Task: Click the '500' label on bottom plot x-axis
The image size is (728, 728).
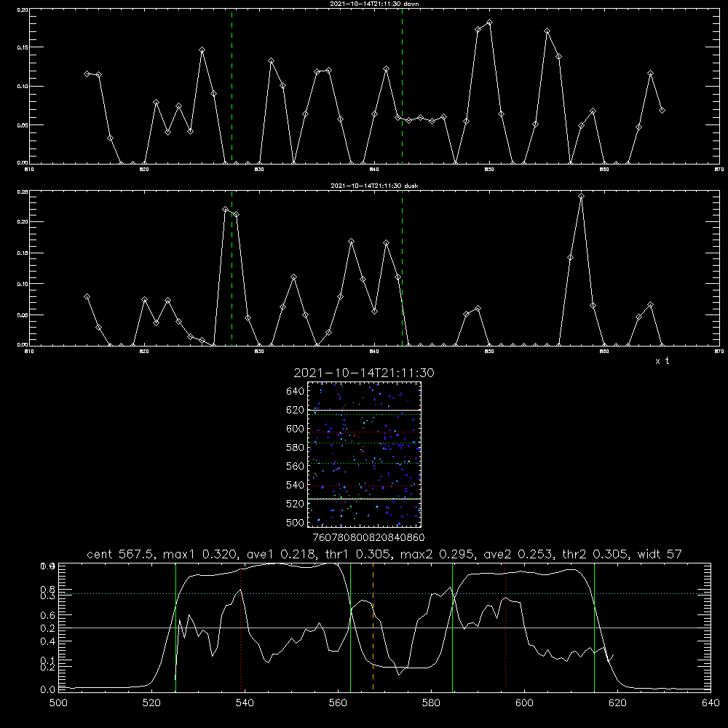Action: 58,703
